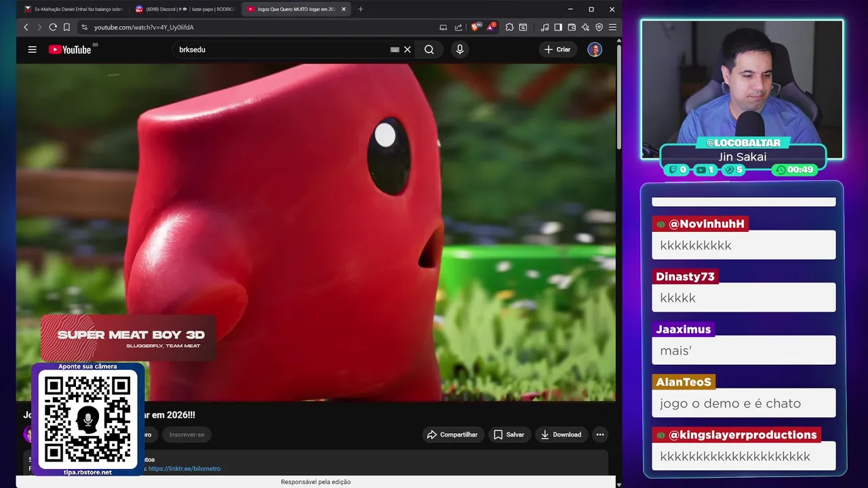Viewport: 868px width, 488px height.
Task: Open the linktr.ee/bilometro link
Action: [x=184, y=468]
